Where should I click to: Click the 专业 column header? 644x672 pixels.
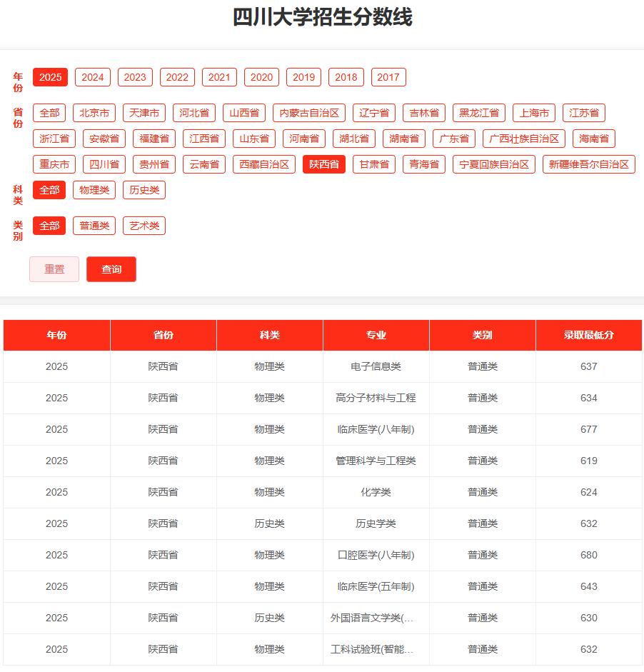click(x=376, y=335)
